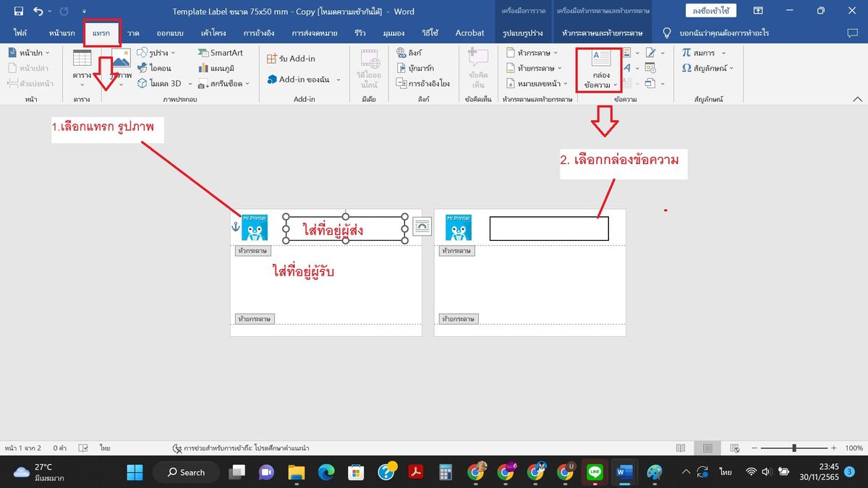This screenshot has height=488, width=868.
Task: Click the layout options icon beside the text box
Action: (x=422, y=226)
